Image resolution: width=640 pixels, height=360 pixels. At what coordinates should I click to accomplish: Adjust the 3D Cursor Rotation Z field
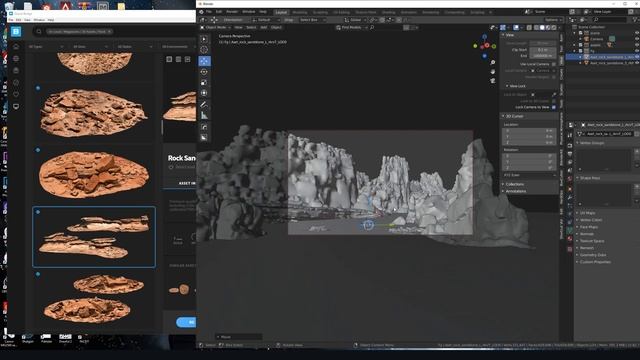pyautogui.click(x=529, y=167)
